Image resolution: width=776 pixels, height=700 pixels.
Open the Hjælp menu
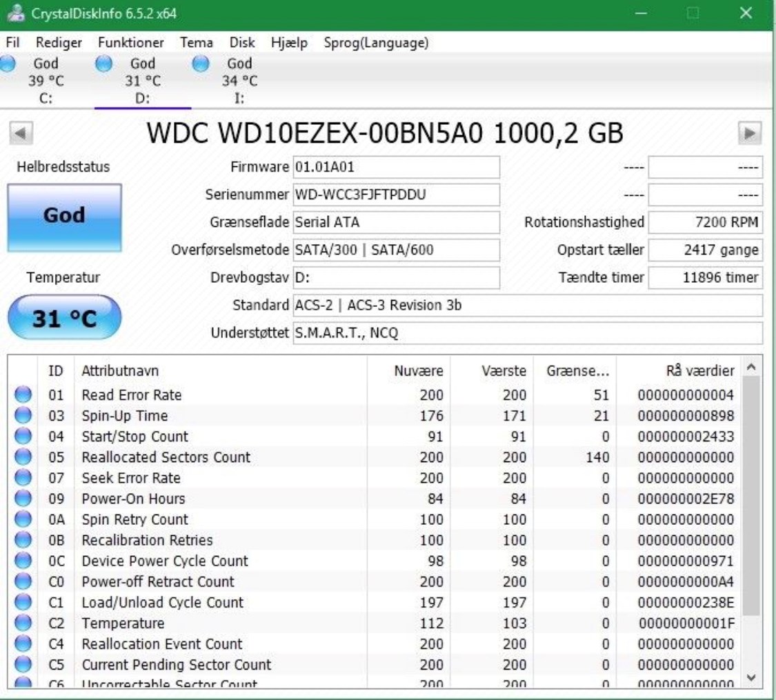[x=289, y=43]
